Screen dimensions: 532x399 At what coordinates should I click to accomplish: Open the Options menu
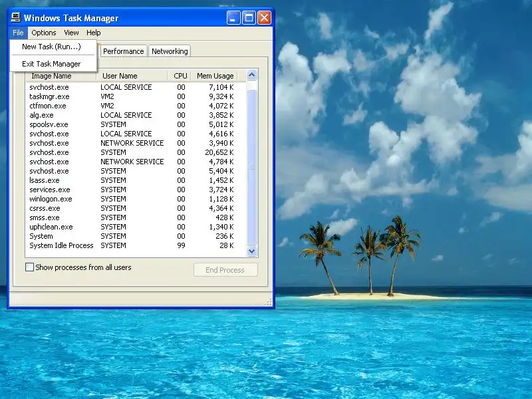(44, 33)
